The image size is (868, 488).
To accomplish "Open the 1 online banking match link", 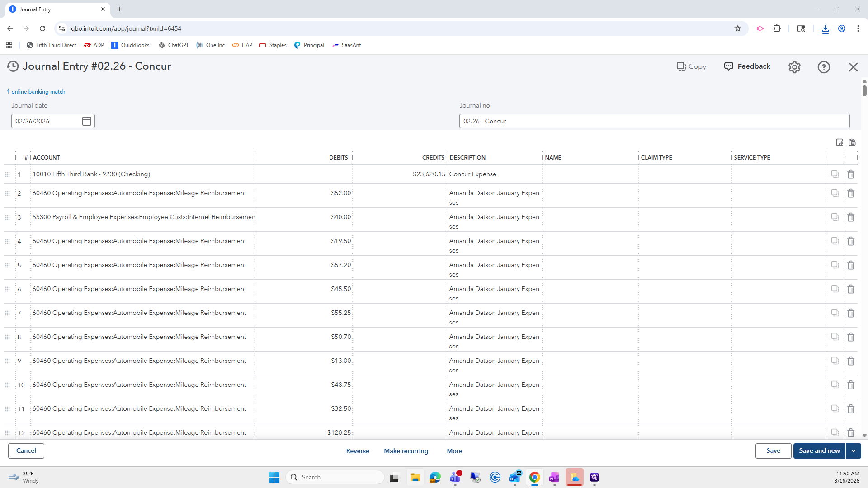I will point(36,92).
